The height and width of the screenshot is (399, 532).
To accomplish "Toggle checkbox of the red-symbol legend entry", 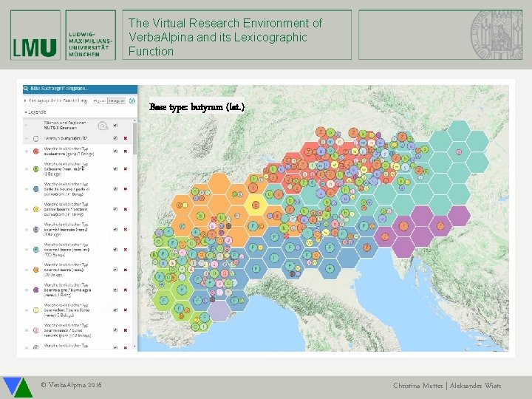I will click(x=115, y=151).
